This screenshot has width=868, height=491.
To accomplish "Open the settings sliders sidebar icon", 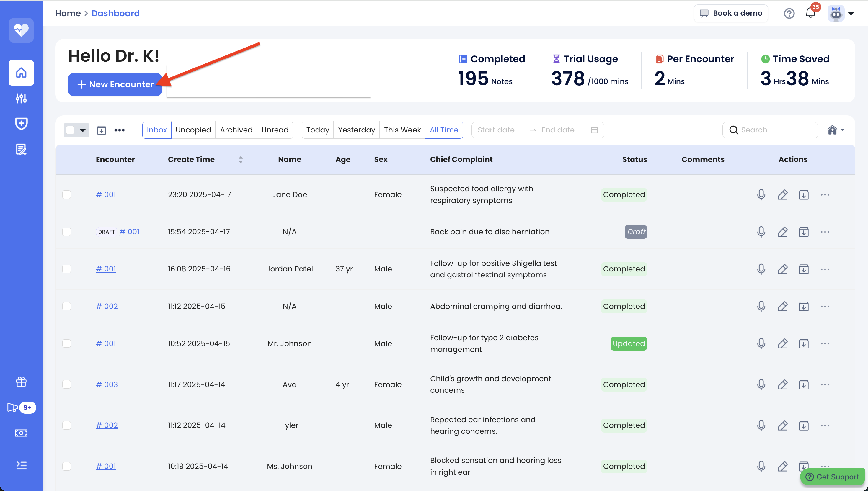I will (21, 98).
